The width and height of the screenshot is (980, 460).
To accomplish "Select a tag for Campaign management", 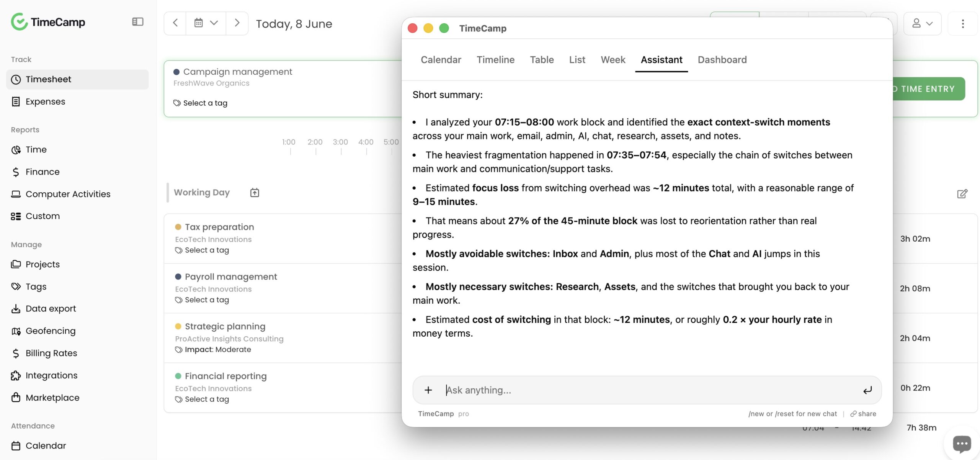I will pos(200,103).
